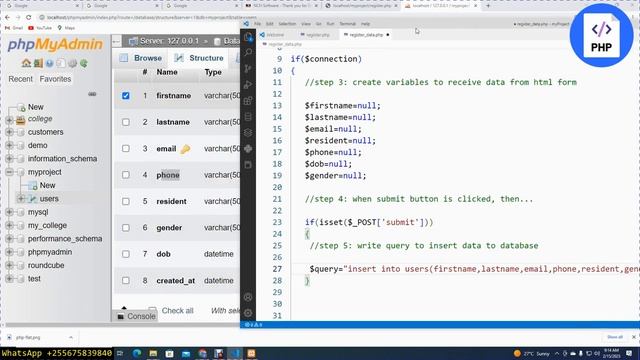Open downloaded php-flat.png file chip

[40, 338]
